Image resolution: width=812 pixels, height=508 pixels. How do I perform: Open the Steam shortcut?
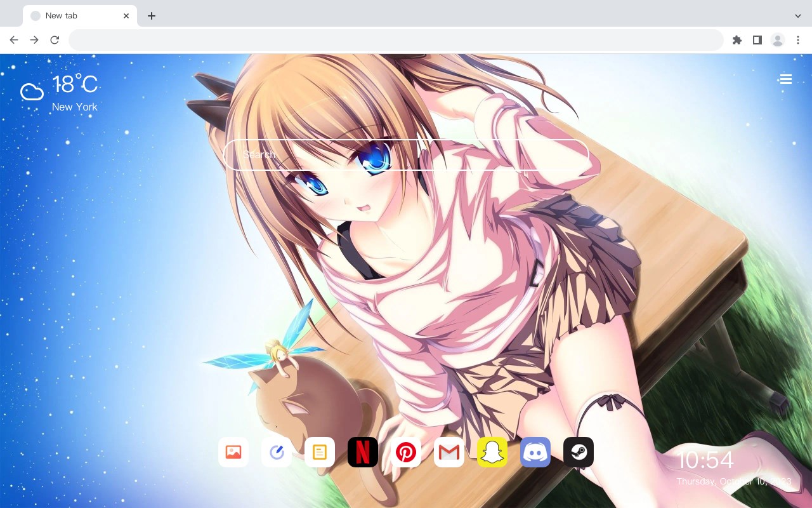coord(579,452)
